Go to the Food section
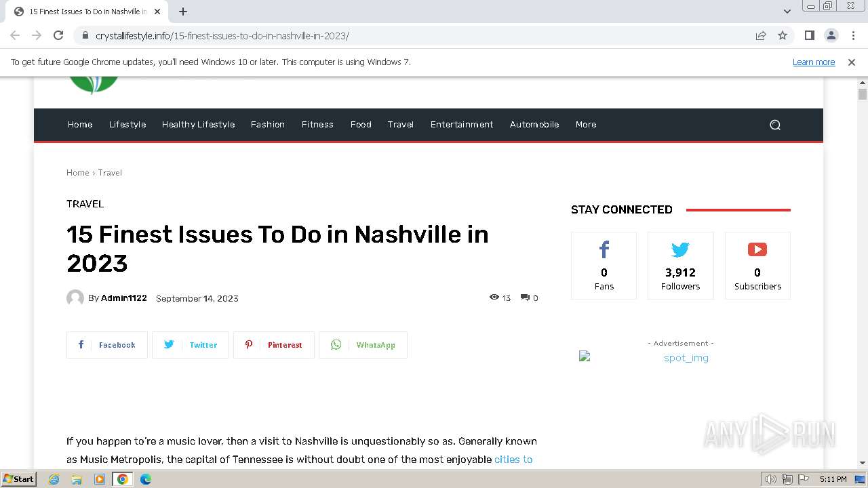Viewport: 868px width, 488px height. 361,125
